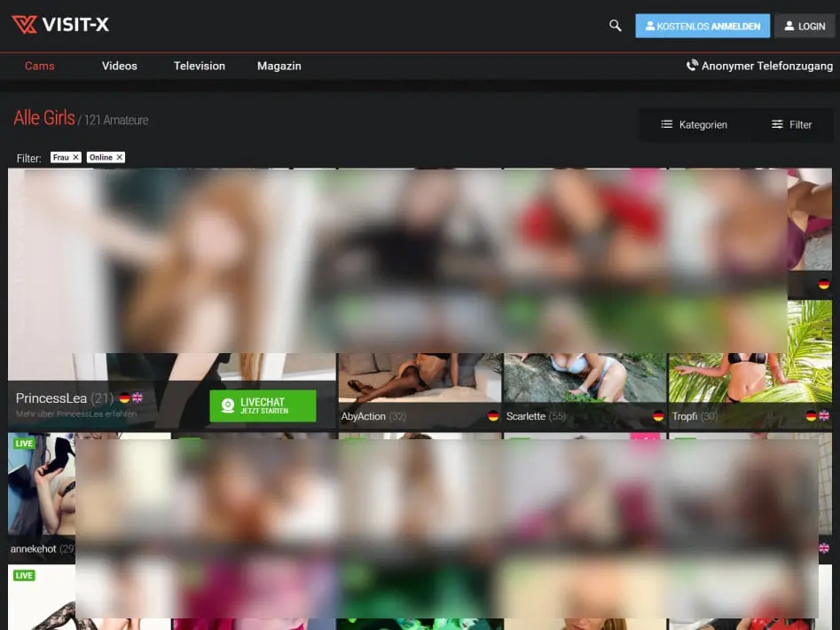Open the Television section
Image resolution: width=840 pixels, height=630 pixels.
pos(199,65)
